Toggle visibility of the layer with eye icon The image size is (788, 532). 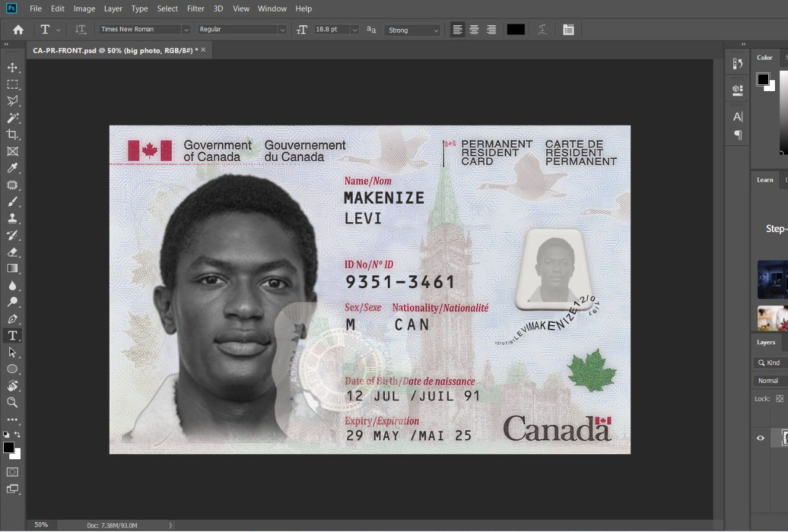(760, 438)
